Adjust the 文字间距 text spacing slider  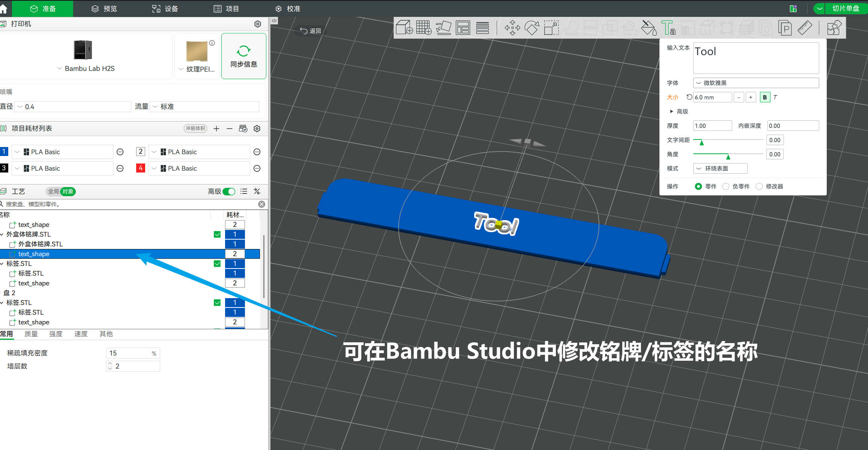(x=728, y=141)
